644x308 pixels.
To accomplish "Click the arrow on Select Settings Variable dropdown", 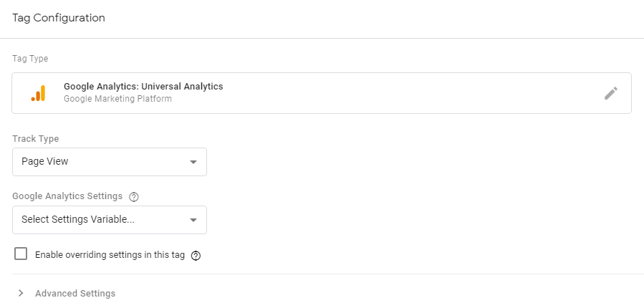I will (193, 220).
